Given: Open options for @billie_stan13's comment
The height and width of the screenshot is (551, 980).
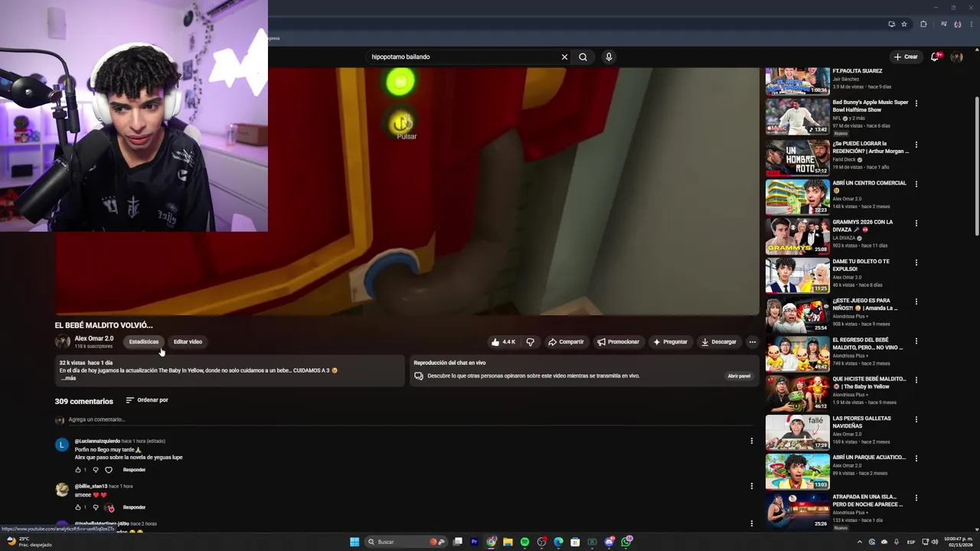Looking at the screenshot, I should (x=751, y=485).
